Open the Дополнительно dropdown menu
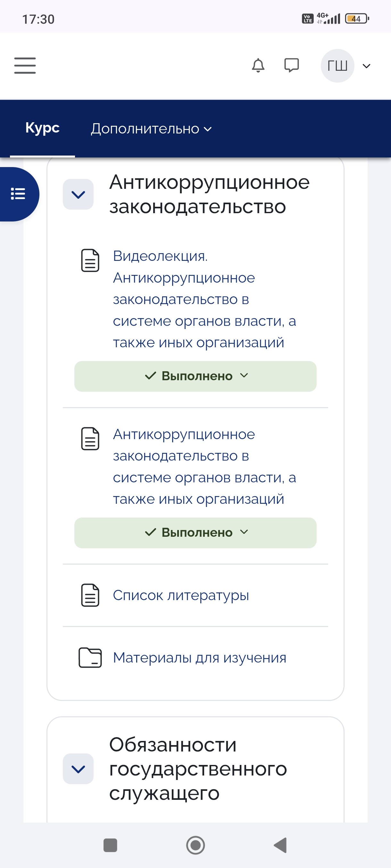 point(151,129)
